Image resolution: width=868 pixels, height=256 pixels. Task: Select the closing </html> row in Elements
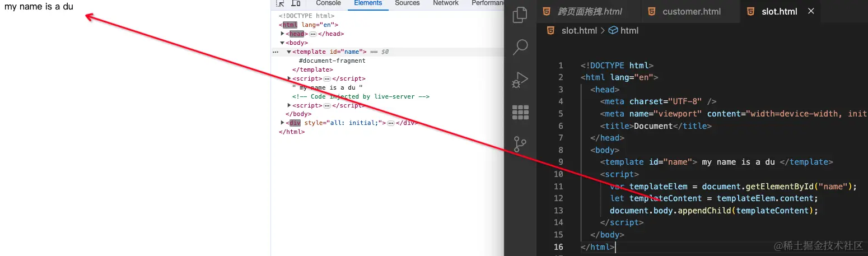click(292, 132)
